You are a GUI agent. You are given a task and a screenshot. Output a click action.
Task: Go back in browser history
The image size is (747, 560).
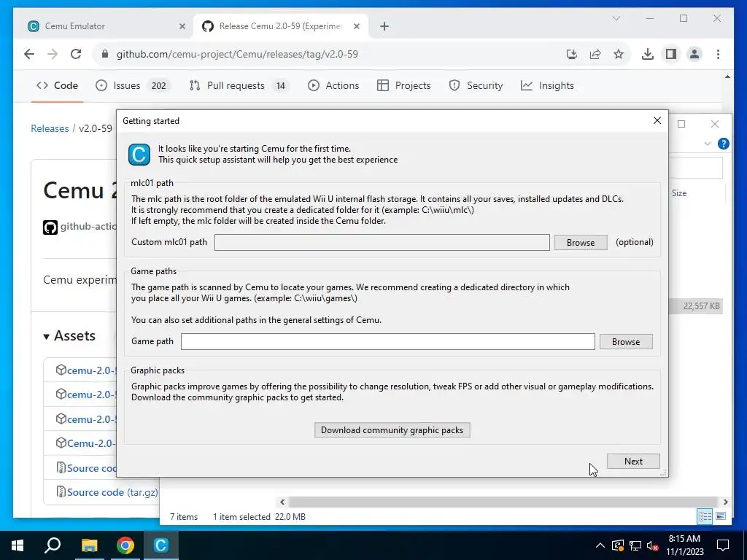[x=29, y=54]
